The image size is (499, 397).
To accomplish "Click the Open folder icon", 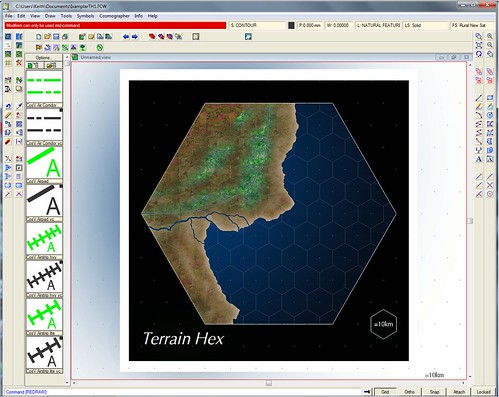I will [48, 37].
